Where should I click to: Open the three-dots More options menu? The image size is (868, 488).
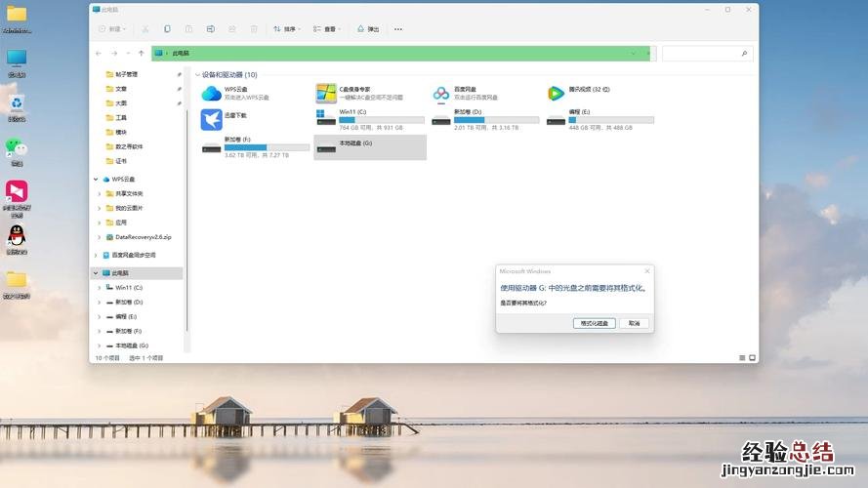398,28
